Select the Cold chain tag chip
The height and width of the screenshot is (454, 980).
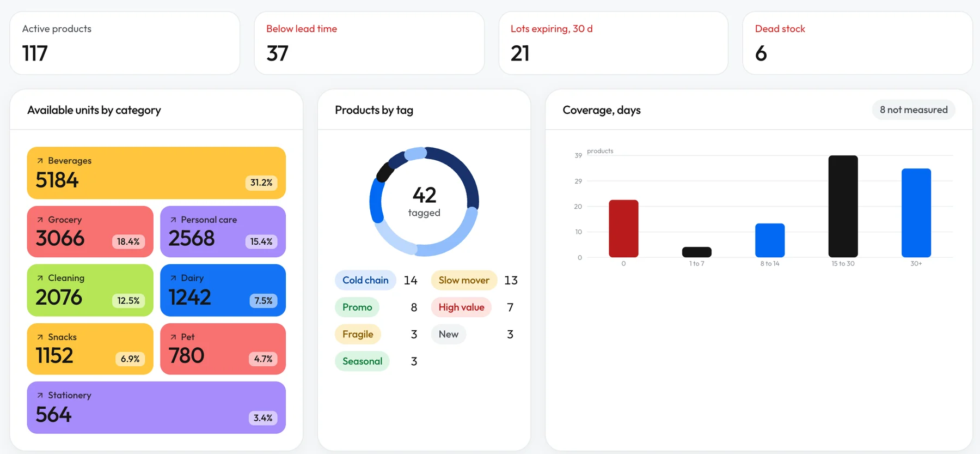tap(365, 280)
